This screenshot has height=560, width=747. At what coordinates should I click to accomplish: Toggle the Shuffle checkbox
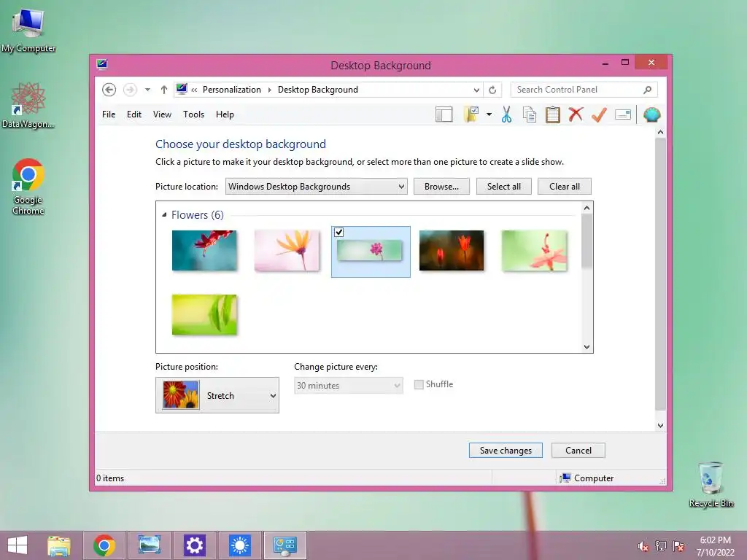tap(419, 384)
